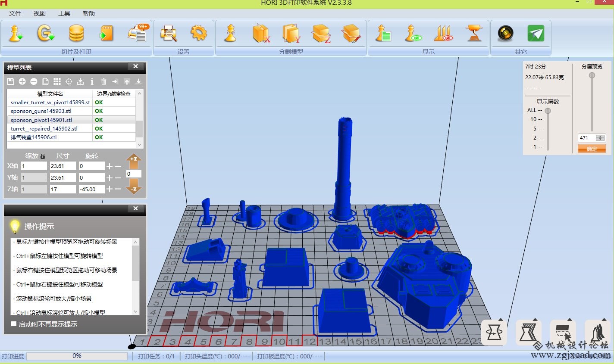Screen dimensions: 614x364
Task: Open the 视图 menu
Action: [x=40, y=13]
